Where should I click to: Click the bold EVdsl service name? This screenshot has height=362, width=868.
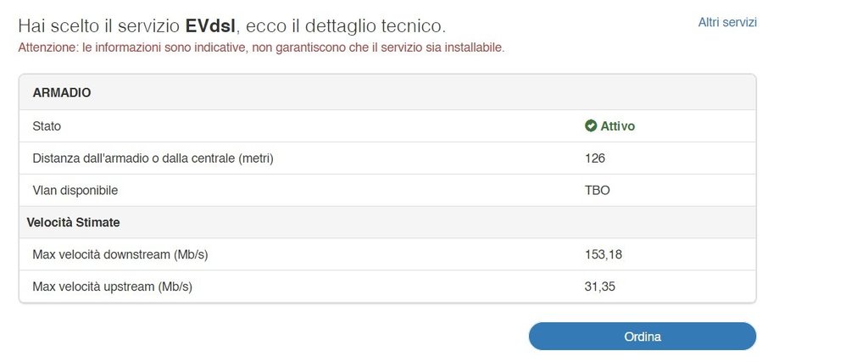(x=210, y=25)
